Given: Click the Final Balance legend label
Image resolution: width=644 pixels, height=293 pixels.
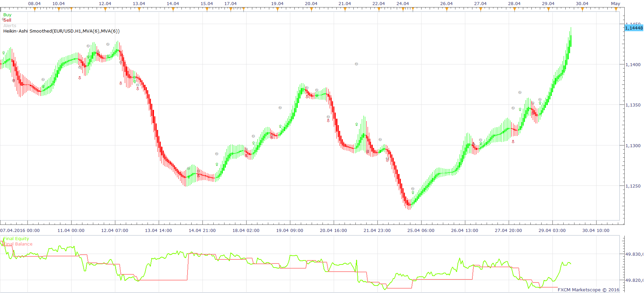Looking at the screenshot, I should click(x=18, y=244).
